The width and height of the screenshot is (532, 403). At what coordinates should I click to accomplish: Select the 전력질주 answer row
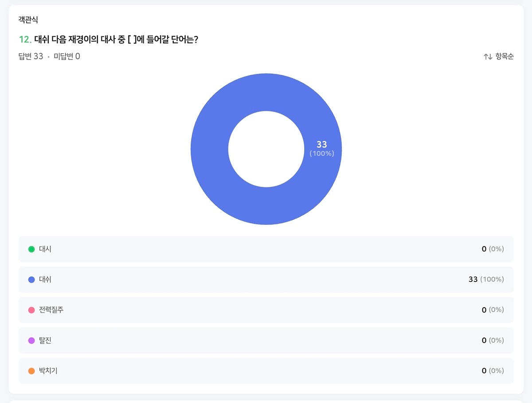pyautogui.click(x=266, y=310)
